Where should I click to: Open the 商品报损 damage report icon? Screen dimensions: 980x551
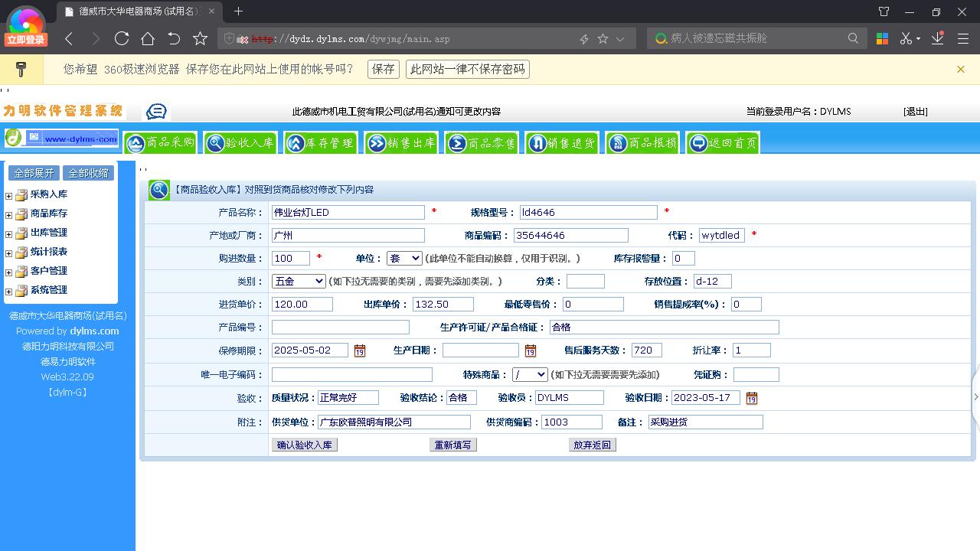tap(642, 142)
